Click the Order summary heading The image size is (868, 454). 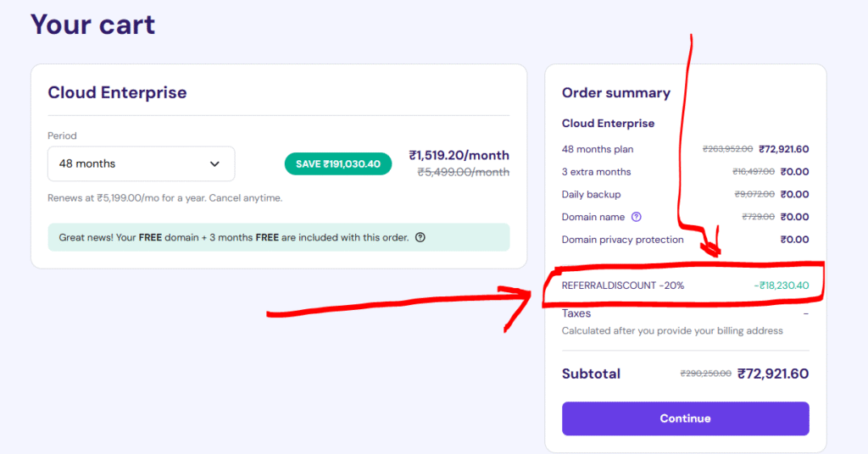616,93
